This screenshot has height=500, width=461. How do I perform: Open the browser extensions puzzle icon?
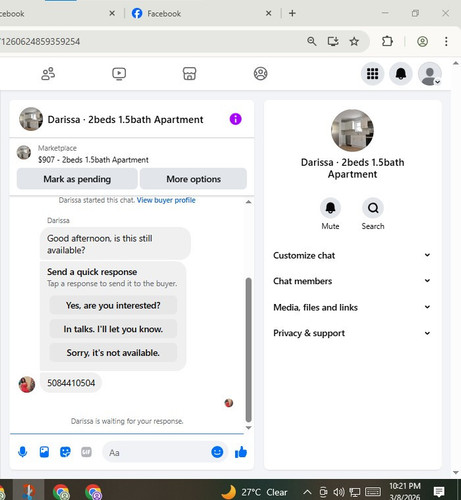[387, 41]
